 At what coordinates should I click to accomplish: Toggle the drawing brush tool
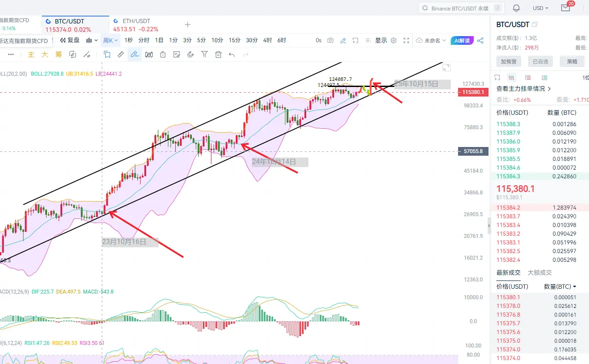click(134, 54)
